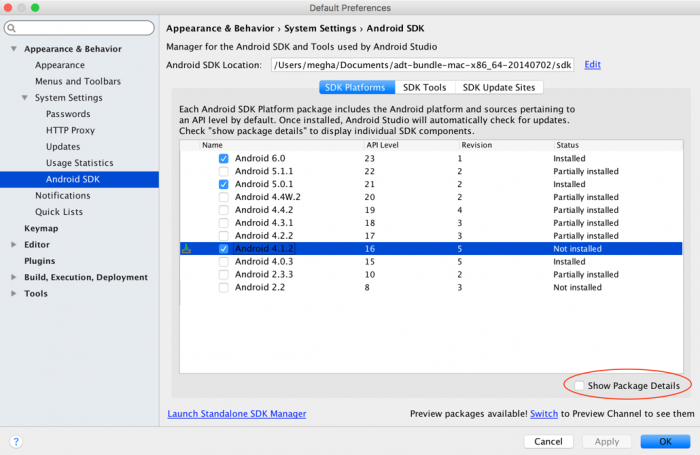Open the SDK Update Sites tab

(499, 88)
